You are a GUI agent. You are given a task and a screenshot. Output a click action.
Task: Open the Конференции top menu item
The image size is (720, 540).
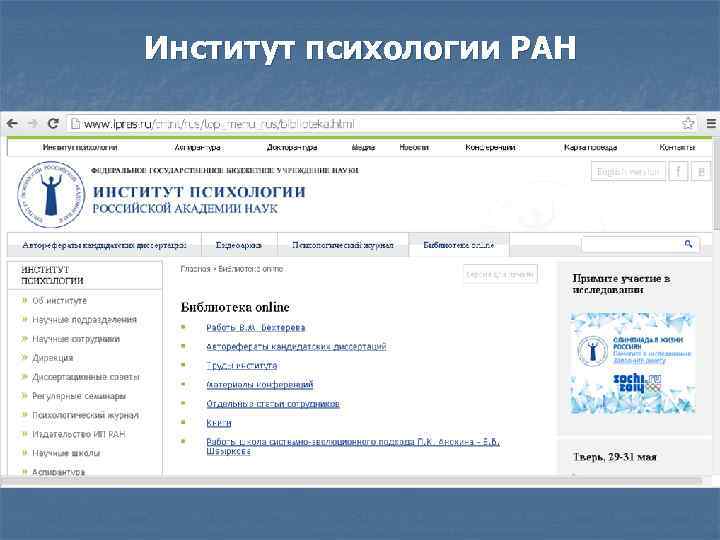[490, 147]
